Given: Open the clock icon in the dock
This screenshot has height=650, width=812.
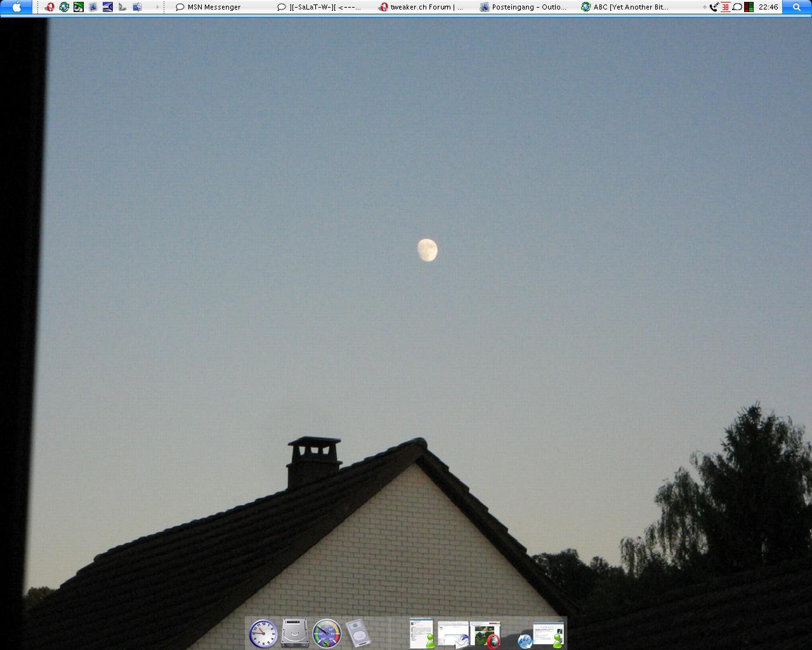Looking at the screenshot, I should pos(263,633).
